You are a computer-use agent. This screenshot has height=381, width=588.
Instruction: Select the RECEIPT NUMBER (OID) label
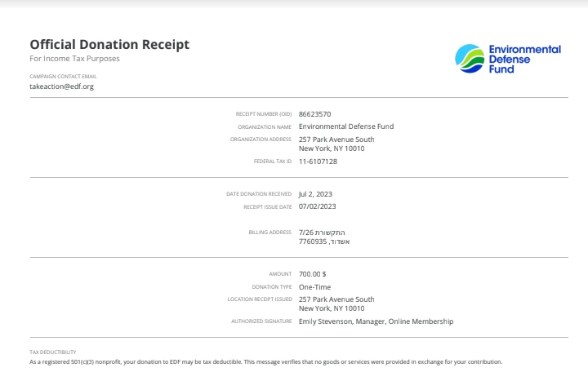point(264,114)
